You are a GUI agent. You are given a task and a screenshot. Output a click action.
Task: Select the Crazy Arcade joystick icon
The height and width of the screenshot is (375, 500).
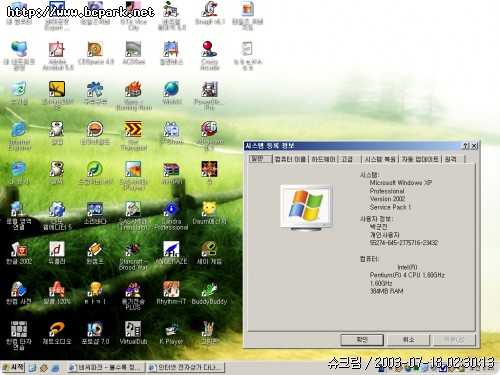pos(209,55)
